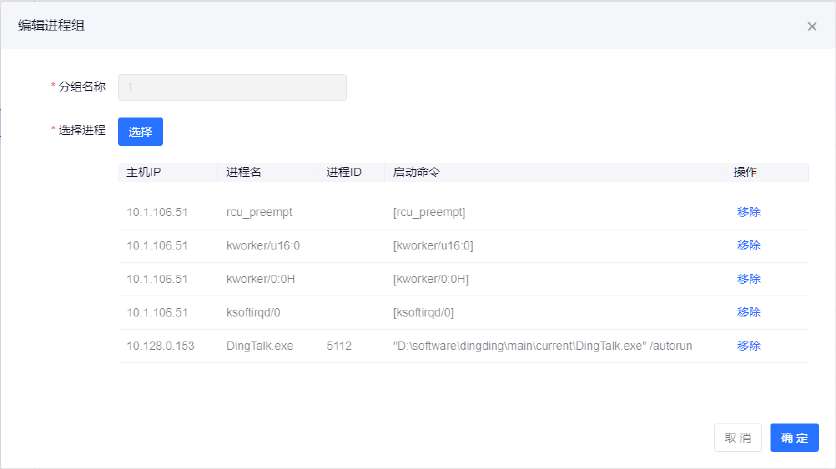This screenshot has height=469, width=836.
Task: Select the rcu_preempt process name cell
Action: tap(259, 213)
